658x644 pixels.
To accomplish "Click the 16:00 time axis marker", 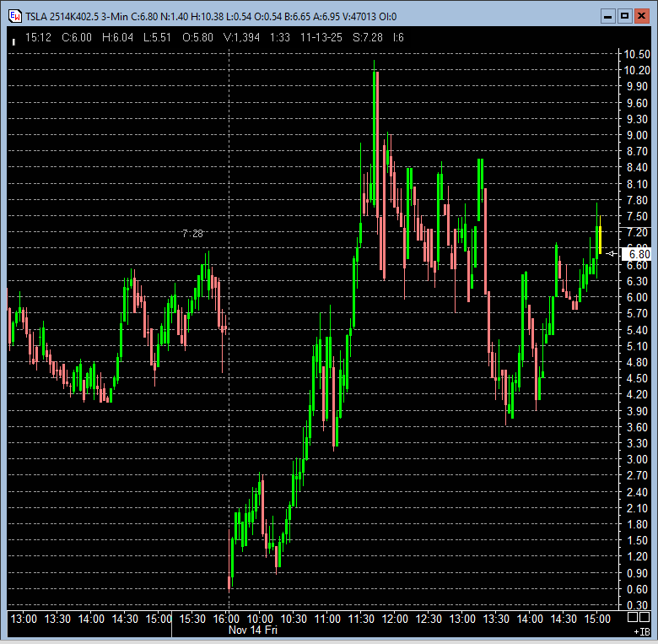I will pos(228,620).
